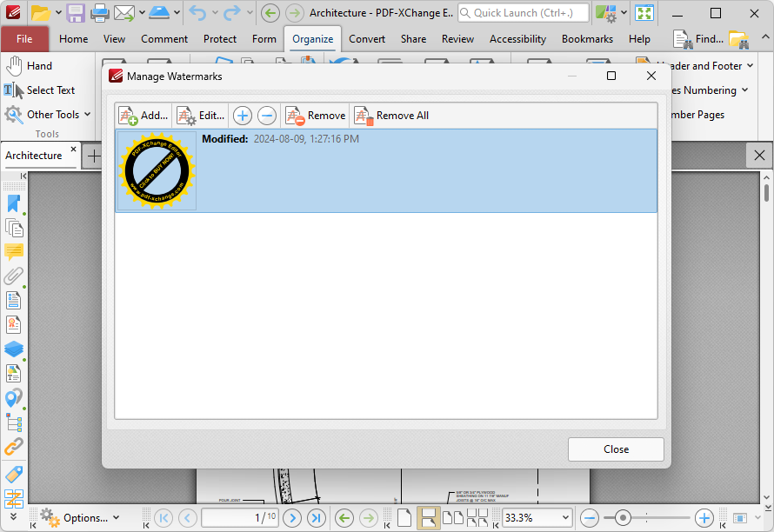Open the File menu
Screen dimensions: 774x532
click(24, 39)
